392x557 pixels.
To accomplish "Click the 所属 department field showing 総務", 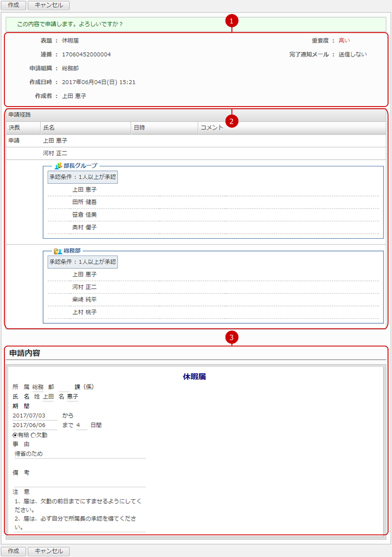I will tap(38, 387).
